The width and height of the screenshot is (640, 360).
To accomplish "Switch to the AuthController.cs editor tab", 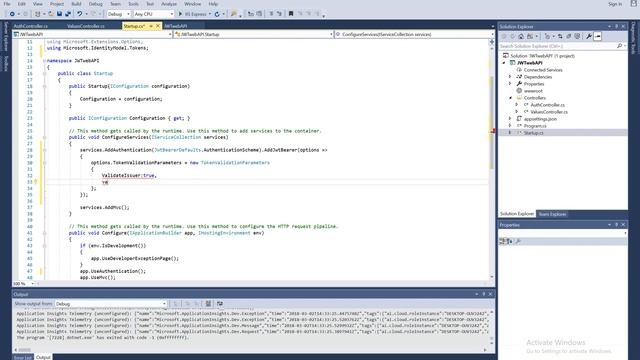I will pyautogui.click(x=31, y=26).
